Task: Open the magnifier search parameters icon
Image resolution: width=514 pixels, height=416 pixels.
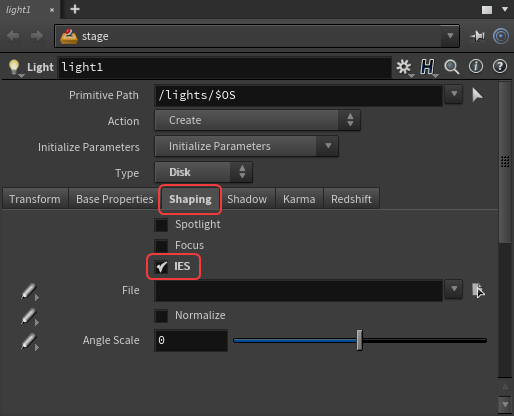Action: [x=451, y=67]
